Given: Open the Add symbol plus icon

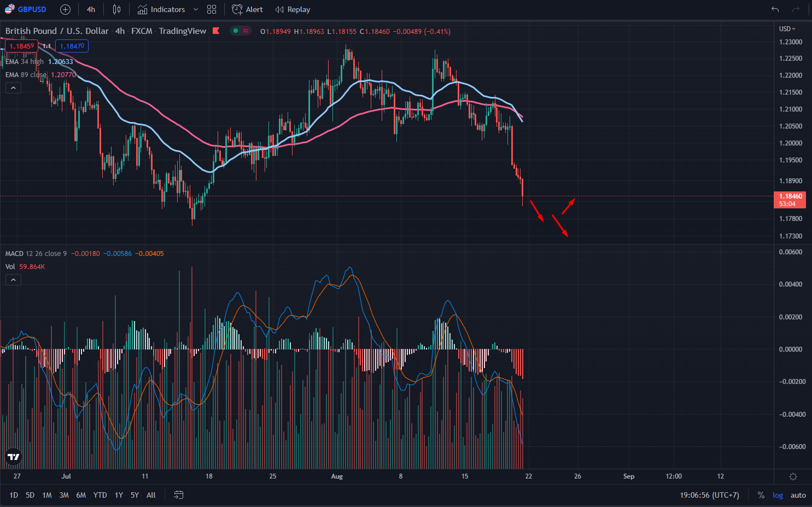Looking at the screenshot, I should [x=65, y=9].
